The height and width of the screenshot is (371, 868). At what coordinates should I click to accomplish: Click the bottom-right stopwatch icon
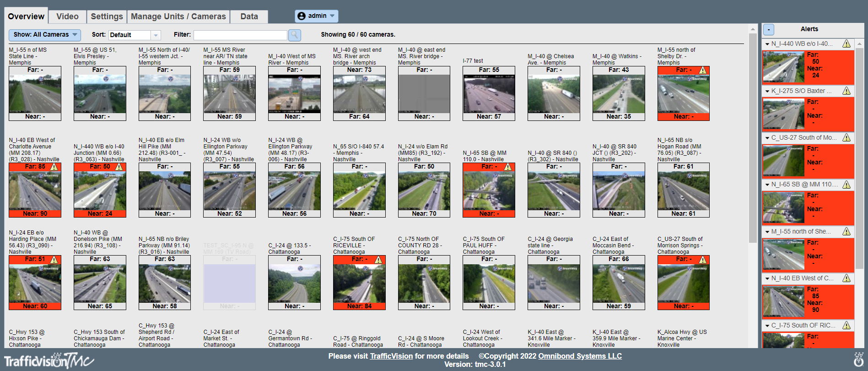pos(859,360)
